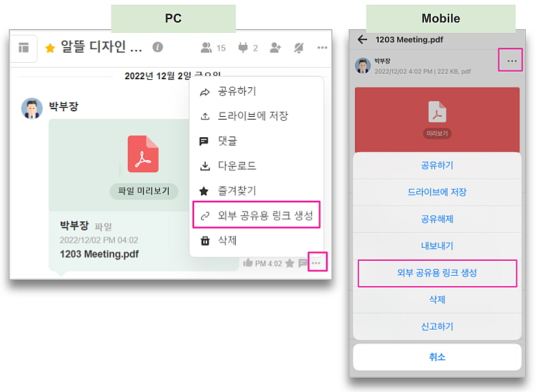536x392 pixels.
Task: Show the 15 members list
Action: [212, 48]
